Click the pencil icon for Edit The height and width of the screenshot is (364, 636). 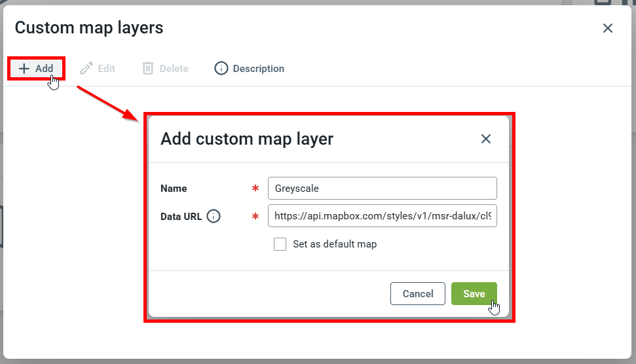[x=86, y=69]
